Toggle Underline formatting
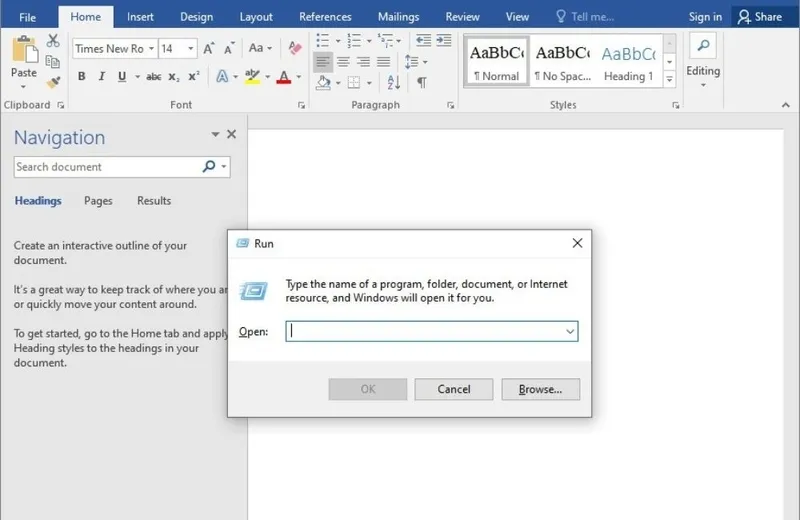The height and width of the screenshot is (520, 800). pos(122,77)
